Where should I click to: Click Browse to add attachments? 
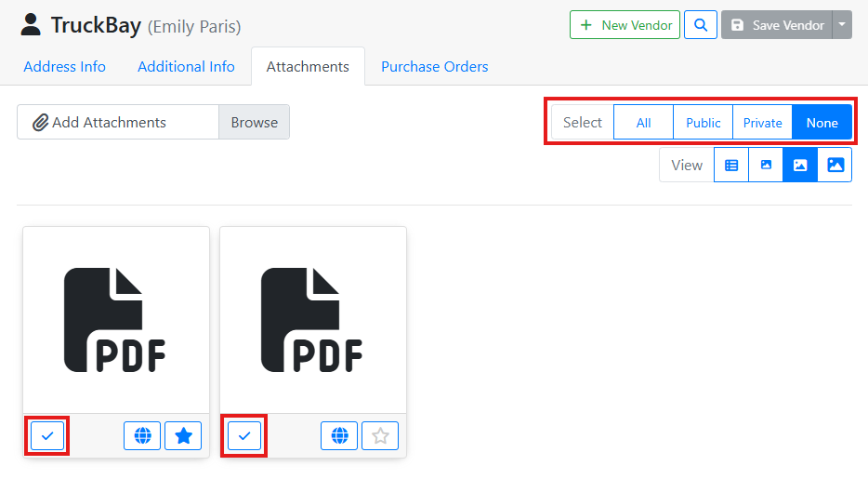(254, 122)
